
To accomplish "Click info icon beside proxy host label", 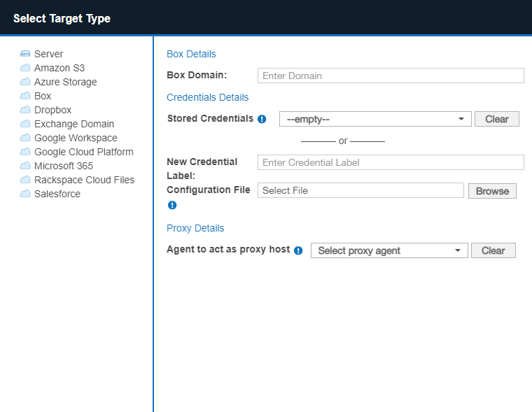I will 298,250.
